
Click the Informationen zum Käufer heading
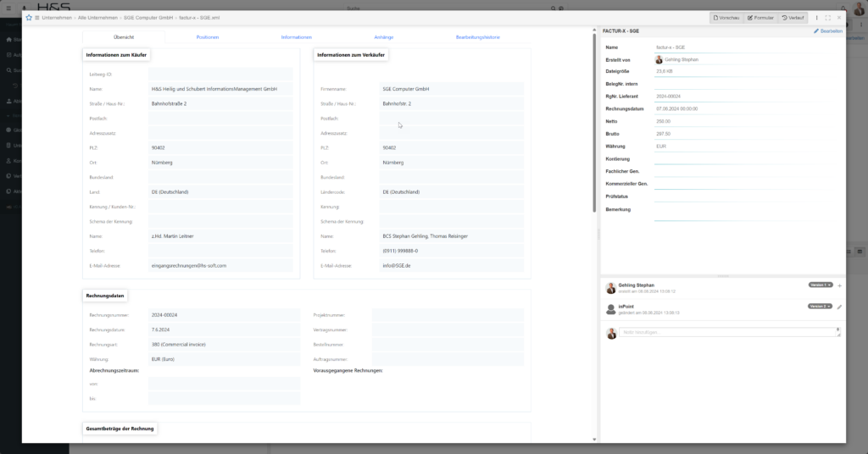click(116, 55)
